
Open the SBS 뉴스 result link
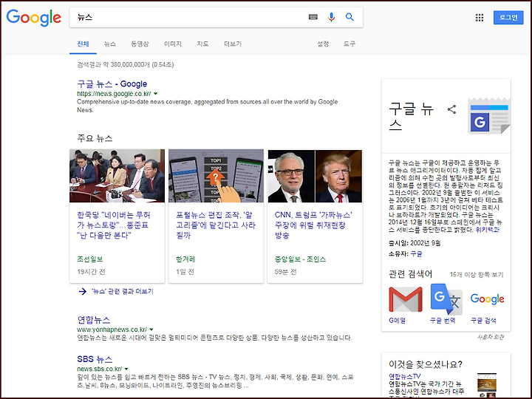95,359
